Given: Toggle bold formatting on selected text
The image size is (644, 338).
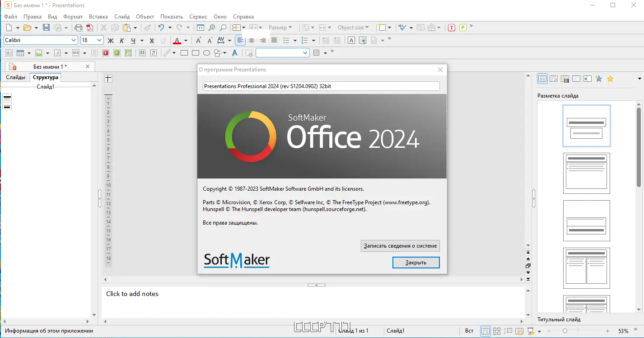Looking at the screenshot, I should (x=110, y=41).
